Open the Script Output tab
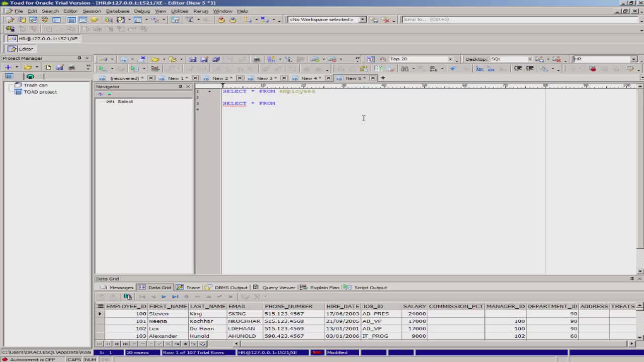Image resolution: width=644 pixels, height=362 pixels. (x=366, y=288)
